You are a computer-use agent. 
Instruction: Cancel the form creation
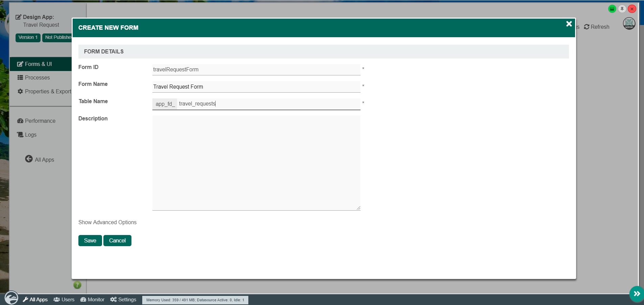pos(117,240)
